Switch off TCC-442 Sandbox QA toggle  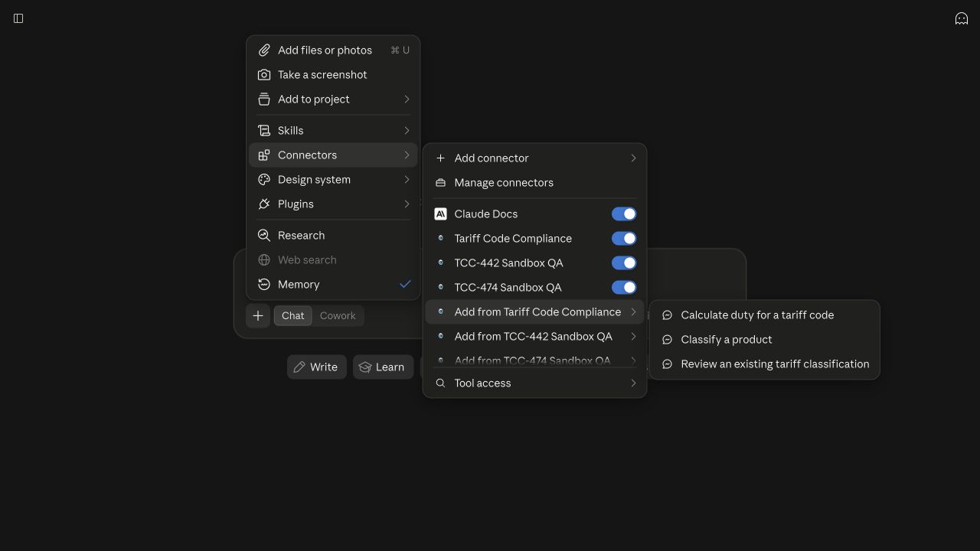coord(624,263)
